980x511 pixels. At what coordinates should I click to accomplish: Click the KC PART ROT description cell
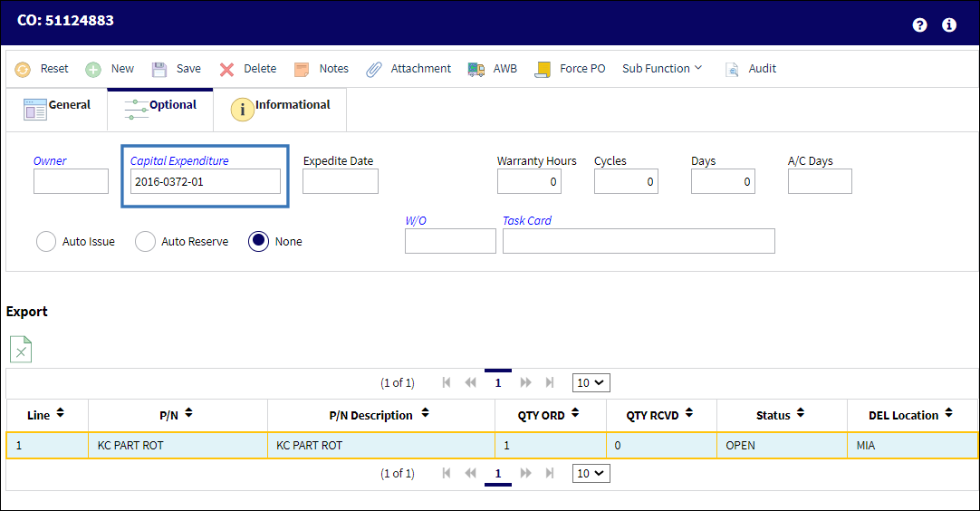[381, 446]
